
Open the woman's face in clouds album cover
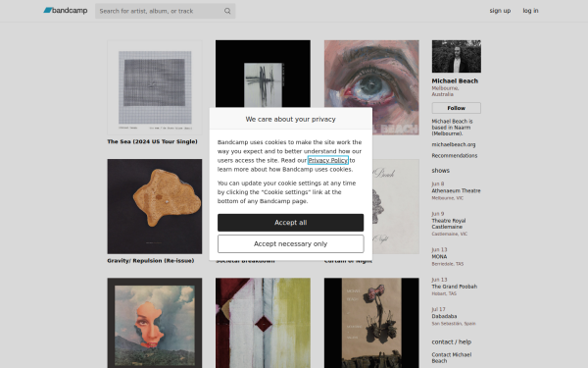pyautogui.click(x=155, y=323)
